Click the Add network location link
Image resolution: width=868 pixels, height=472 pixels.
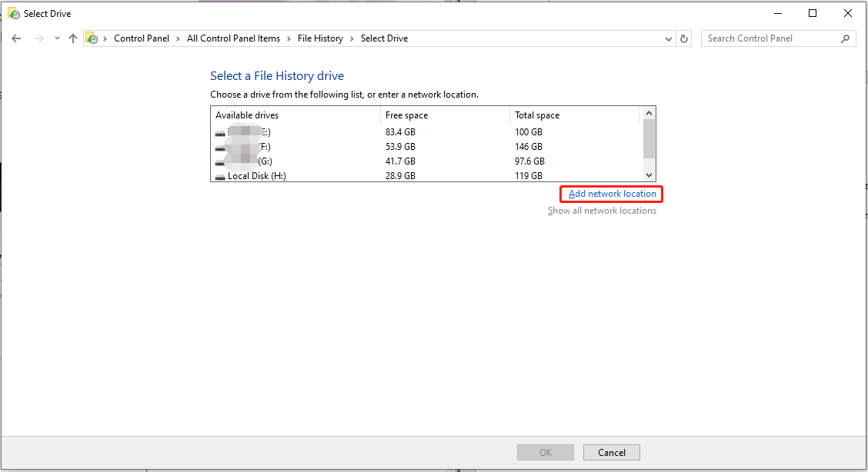(610, 193)
